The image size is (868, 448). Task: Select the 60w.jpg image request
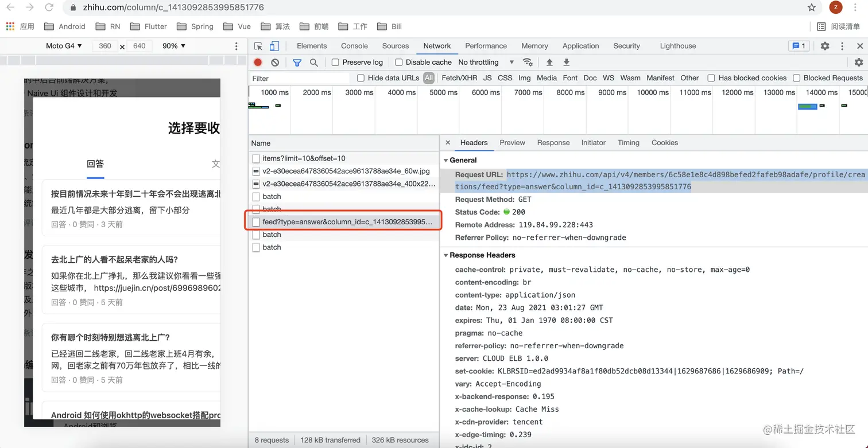click(344, 171)
